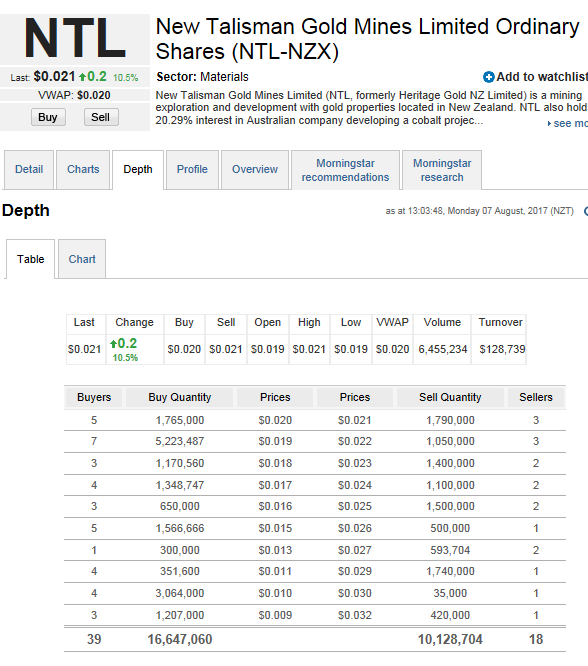Click the Buy Quantity column header
This screenshot has height=666, width=588.
[179, 398]
